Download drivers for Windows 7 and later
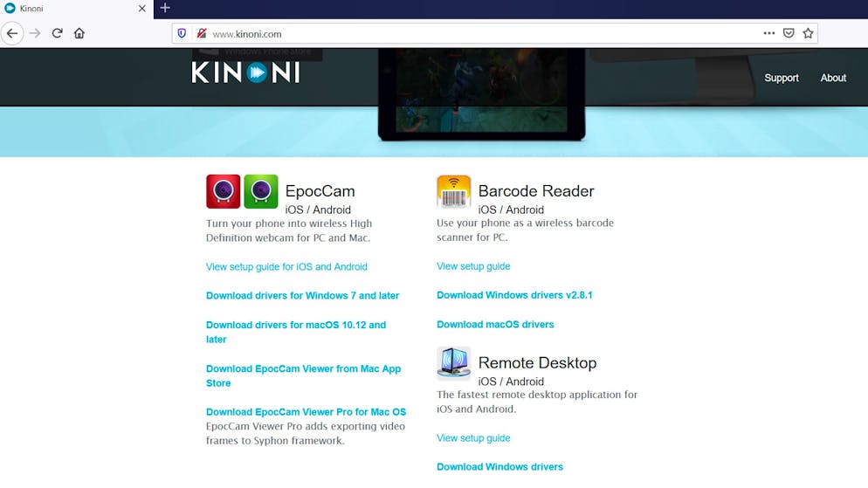The width and height of the screenshot is (868, 488). (x=302, y=295)
